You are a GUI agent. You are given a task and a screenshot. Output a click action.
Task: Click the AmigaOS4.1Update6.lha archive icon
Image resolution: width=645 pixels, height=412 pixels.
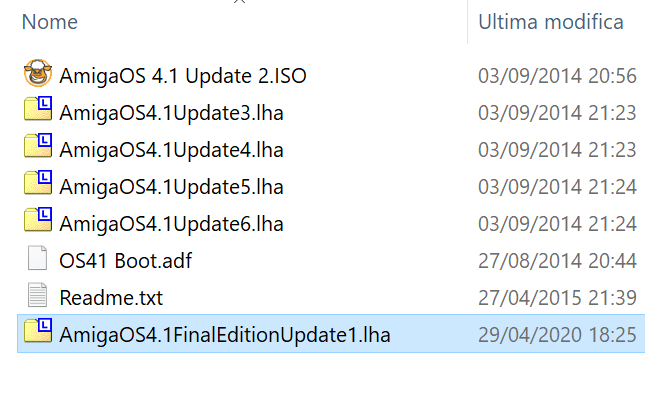pos(37,222)
